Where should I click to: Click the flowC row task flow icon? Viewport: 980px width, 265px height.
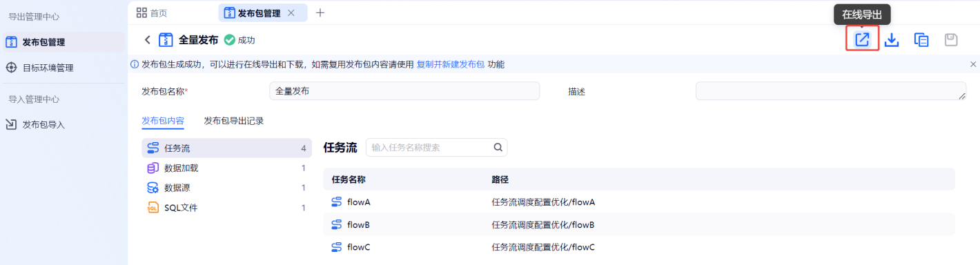(337, 247)
